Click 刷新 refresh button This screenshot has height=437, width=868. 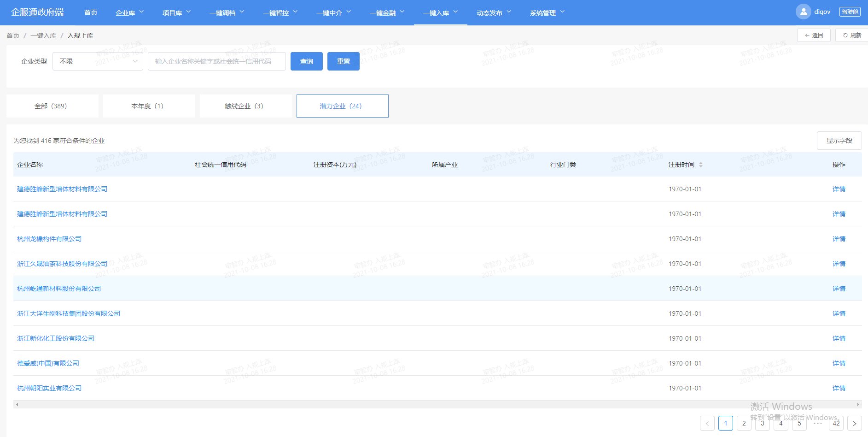(852, 35)
